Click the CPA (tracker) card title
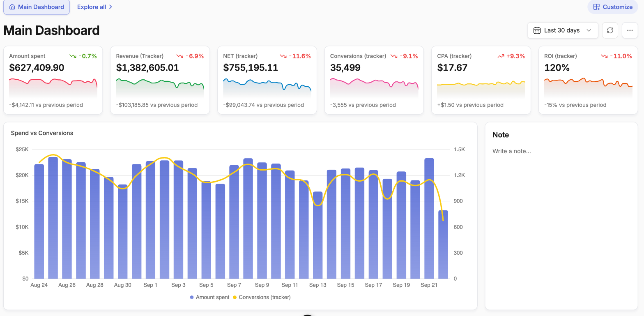644x316 pixels. click(x=454, y=56)
